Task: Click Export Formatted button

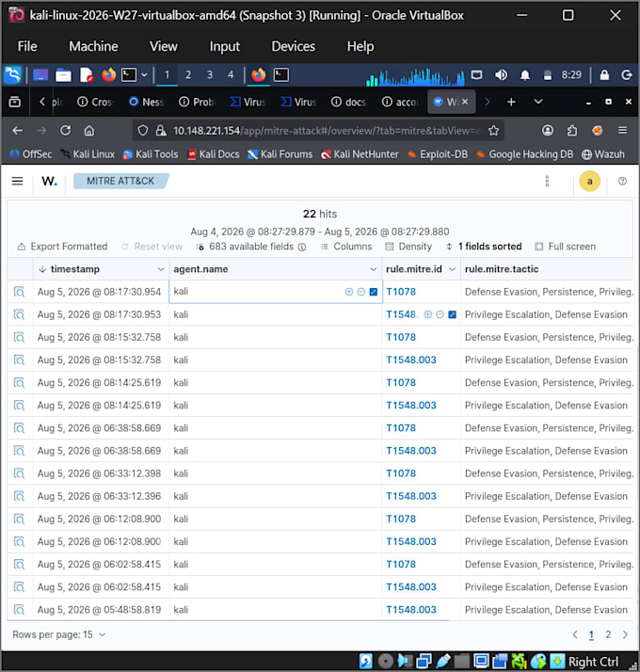Action: coord(62,247)
